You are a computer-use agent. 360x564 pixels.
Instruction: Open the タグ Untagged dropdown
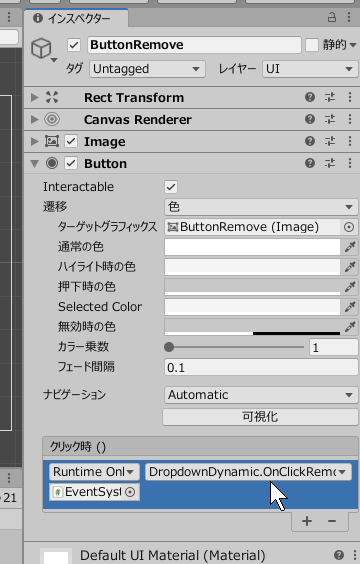pos(147,69)
